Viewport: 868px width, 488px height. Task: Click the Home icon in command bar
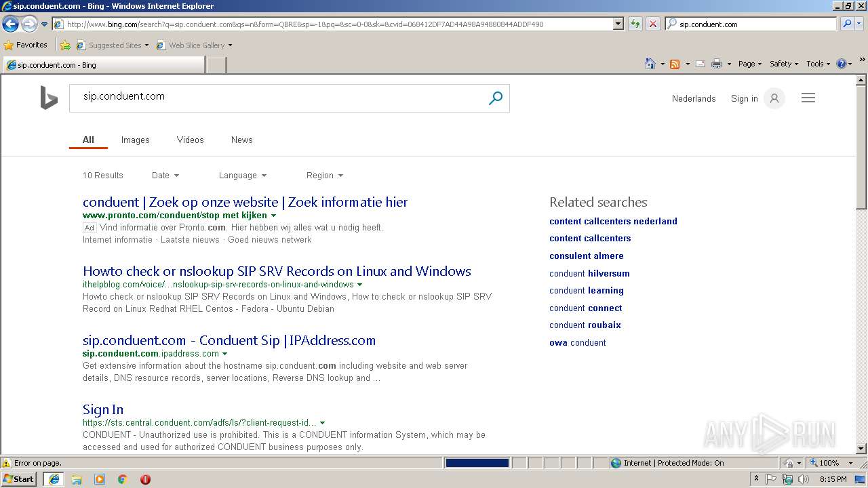coord(650,64)
